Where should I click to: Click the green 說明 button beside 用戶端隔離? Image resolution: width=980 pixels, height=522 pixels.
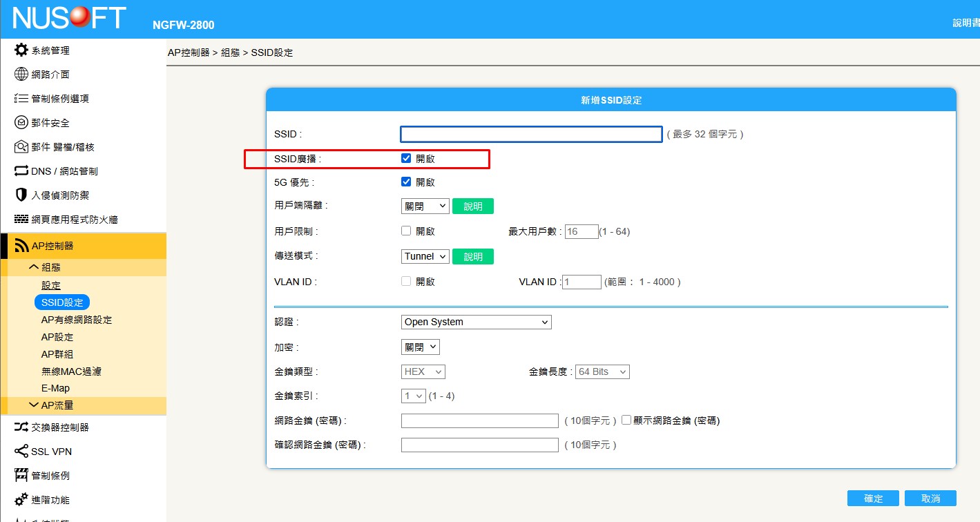point(473,206)
